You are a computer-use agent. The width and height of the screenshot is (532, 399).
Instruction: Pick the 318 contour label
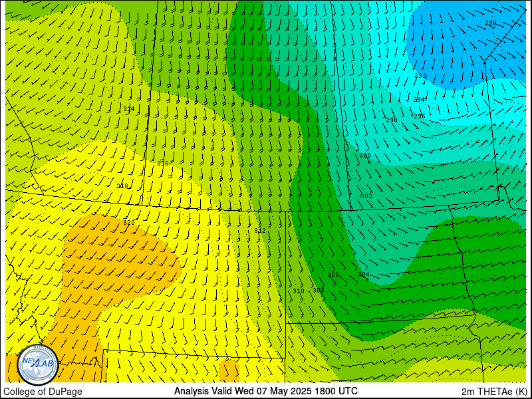122,186
